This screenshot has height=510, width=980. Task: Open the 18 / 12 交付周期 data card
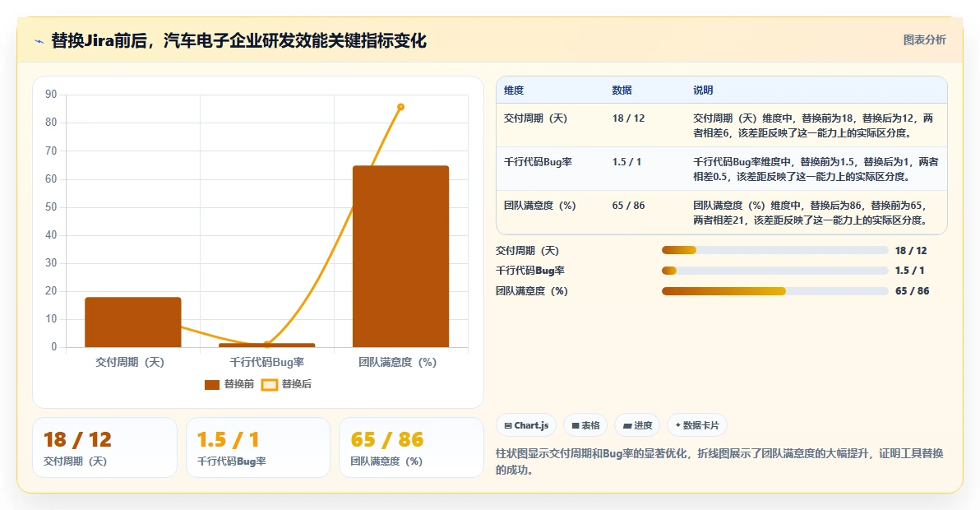point(105,447)
